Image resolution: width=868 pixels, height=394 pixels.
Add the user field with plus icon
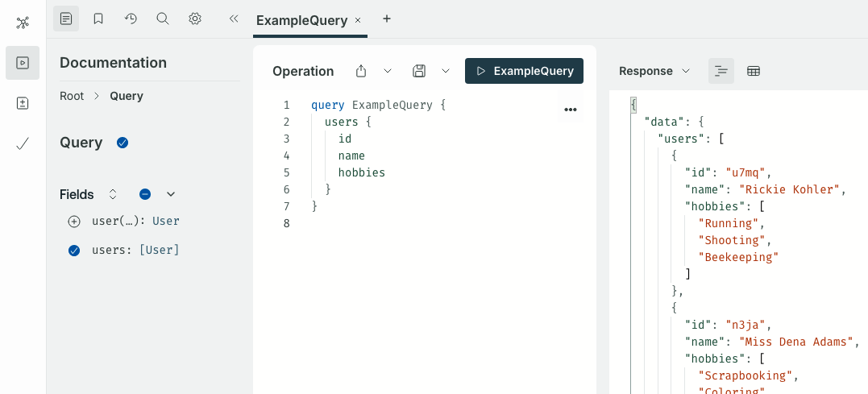pyautogui.click(x=73, y=222)
